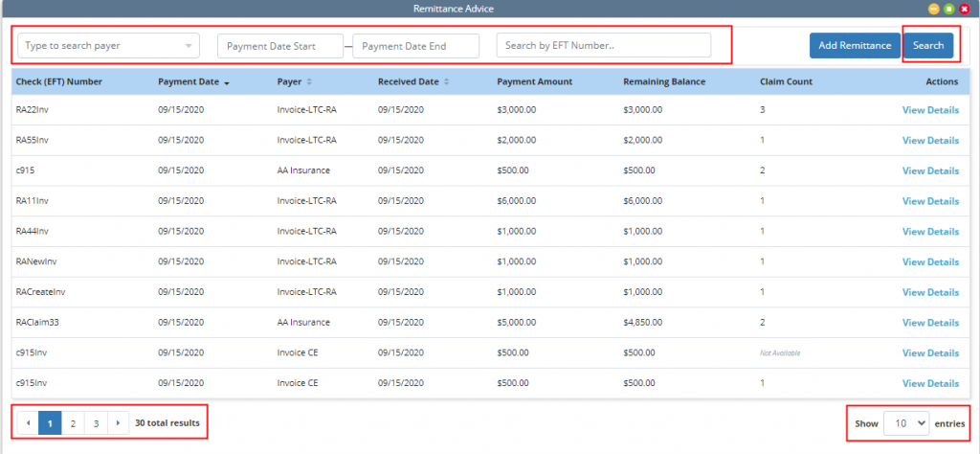980x454 pixels.
Task: Click the Add Remittance button
Action: point(855,45)
